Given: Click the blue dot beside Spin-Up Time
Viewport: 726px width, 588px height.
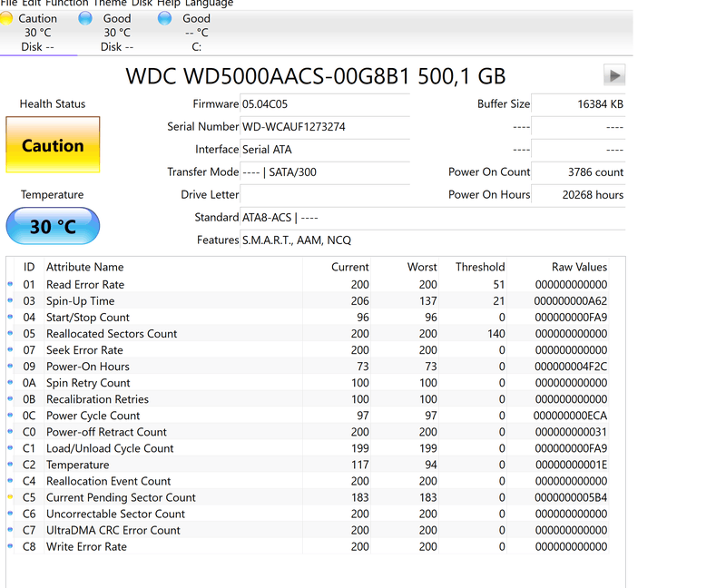Looking at the screenshot, I should coord(10,300).
